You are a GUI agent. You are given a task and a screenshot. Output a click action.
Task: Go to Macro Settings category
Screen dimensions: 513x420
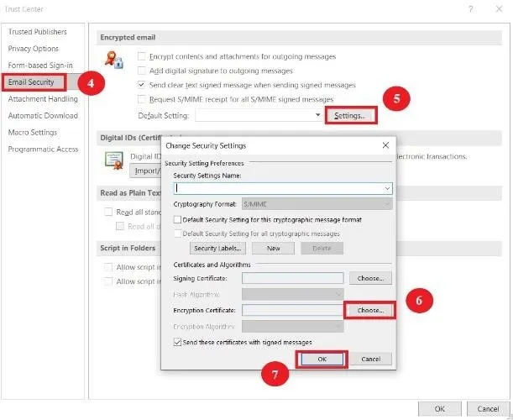tap(33, 132)
